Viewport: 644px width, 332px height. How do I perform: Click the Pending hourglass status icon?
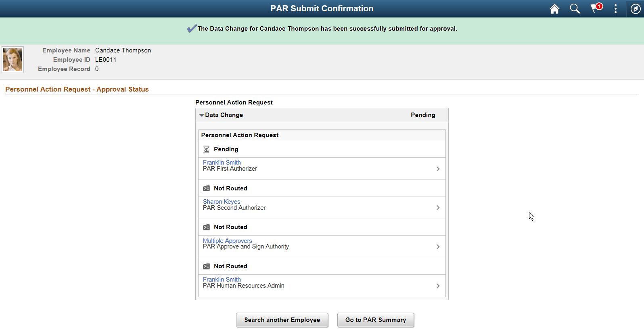pos(206,149)
